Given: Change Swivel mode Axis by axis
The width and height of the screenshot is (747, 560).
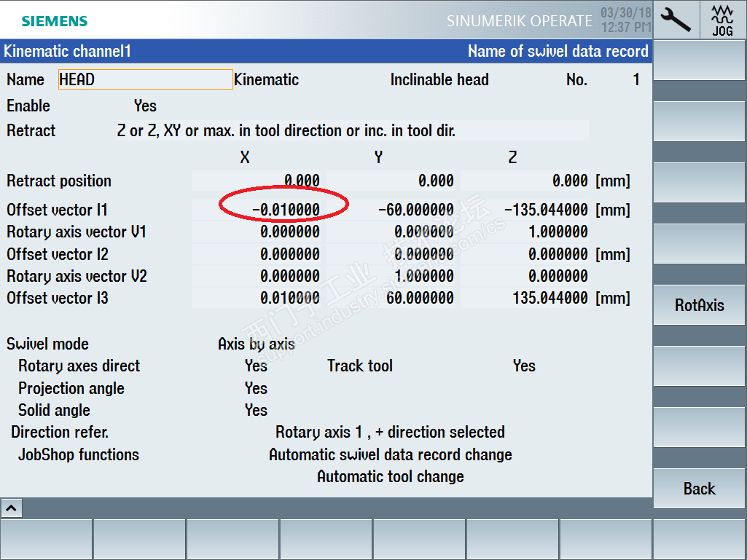Looking at the screenshot, I should point(257,344).
